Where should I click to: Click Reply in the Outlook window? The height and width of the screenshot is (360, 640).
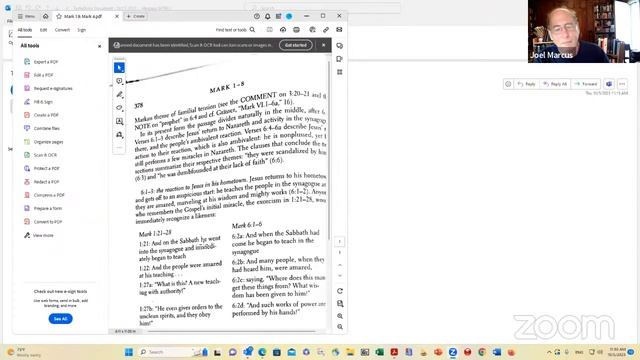pos(527,84)
